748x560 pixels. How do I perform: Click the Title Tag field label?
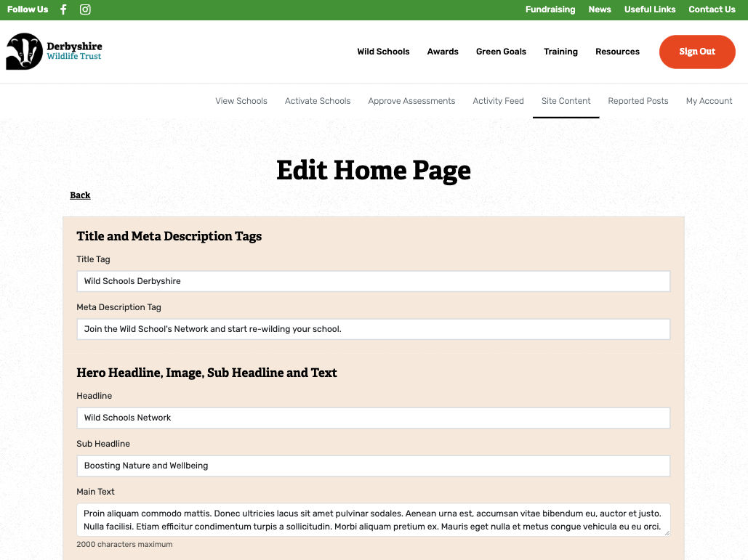93,259
